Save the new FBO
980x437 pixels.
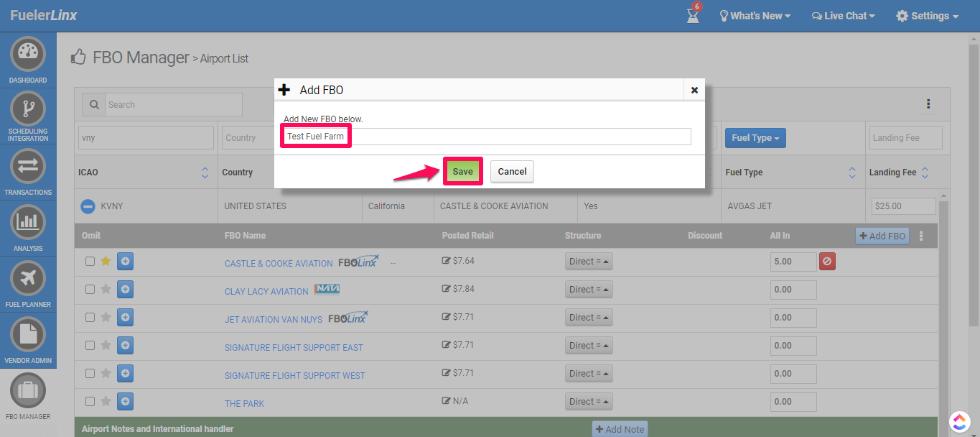[x=462, y=172]
